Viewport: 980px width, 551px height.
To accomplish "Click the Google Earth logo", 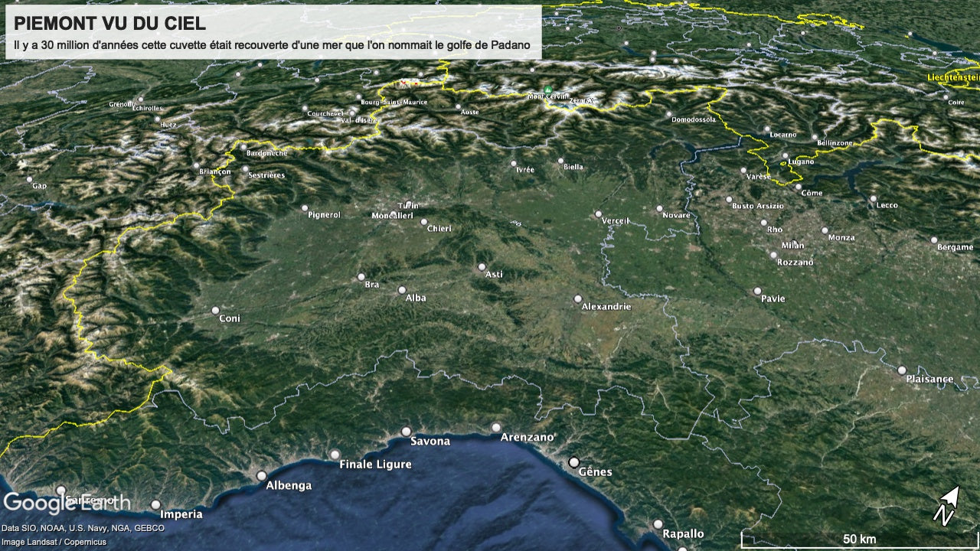I will [x=67, y=502].
